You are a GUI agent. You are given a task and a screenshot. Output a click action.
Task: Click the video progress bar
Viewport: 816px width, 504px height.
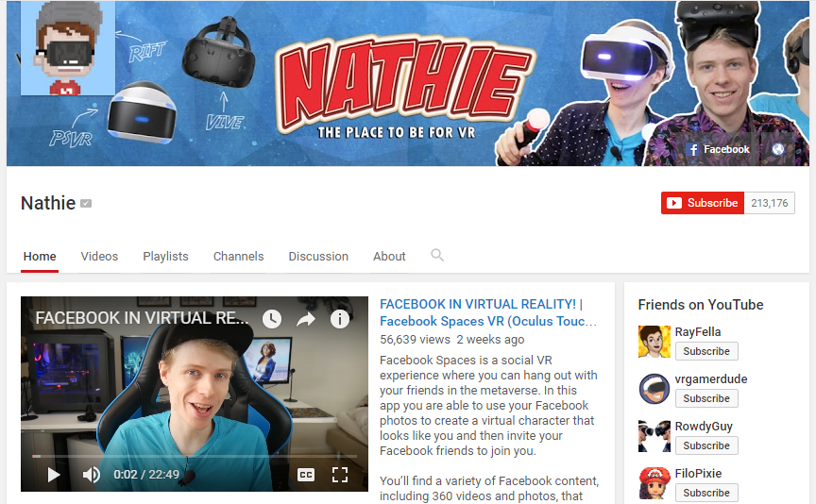(x=195, y=456)
